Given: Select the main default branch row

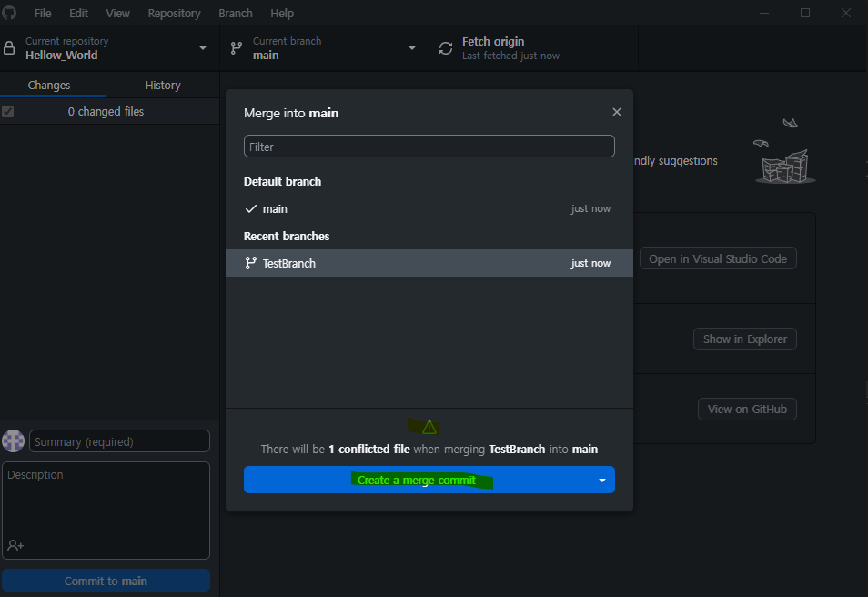Looking at the screenshot, I should point(429,208).
